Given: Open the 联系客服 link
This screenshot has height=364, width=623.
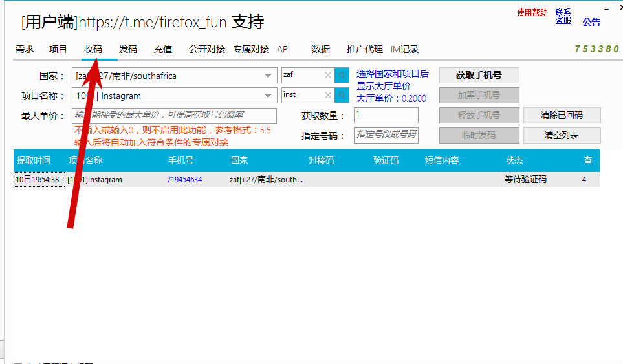Looking at the screenshot, I should (x=563, y=16).
